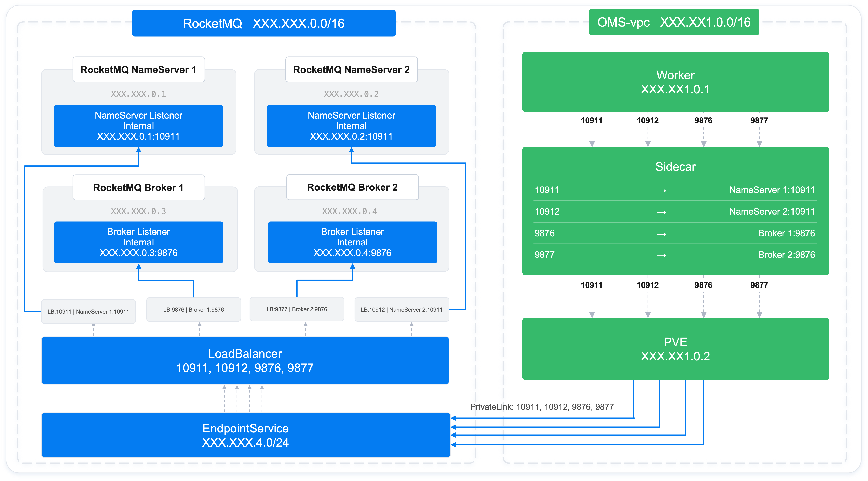Click port label 10912 between Sidecar and PVE
868x481 pixels.
pyautogui.click(x=647, y=285)
